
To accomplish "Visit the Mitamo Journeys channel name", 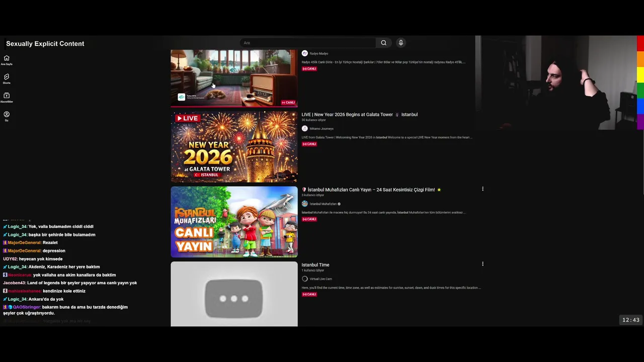I will pyautogui.click(x=321, y=129).
